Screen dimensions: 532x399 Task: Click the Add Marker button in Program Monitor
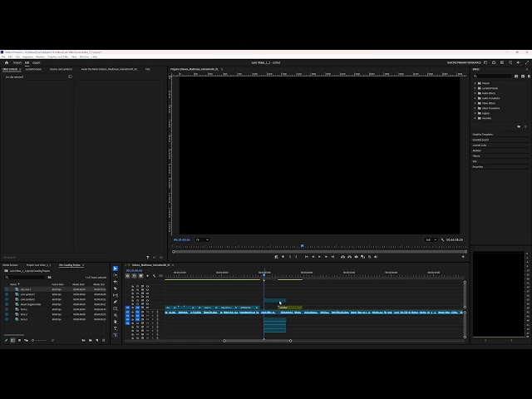[x=283, y=257]
